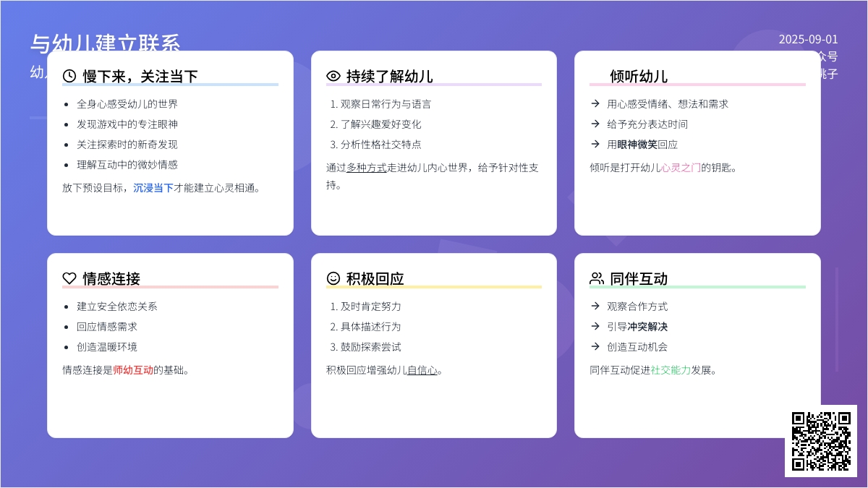Click the bold words 眼神微笑
This screenshot has height=488, width=868.
point(637,144)
